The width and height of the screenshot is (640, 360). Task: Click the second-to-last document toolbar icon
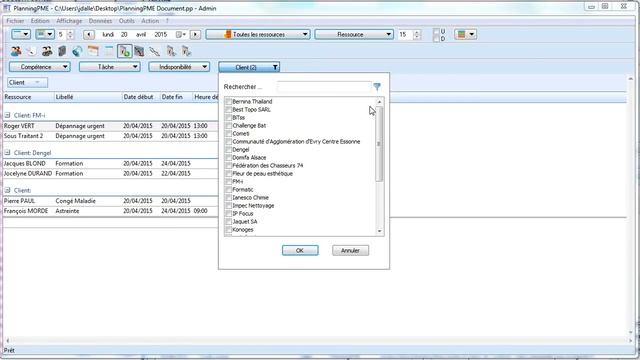(171, 51)
